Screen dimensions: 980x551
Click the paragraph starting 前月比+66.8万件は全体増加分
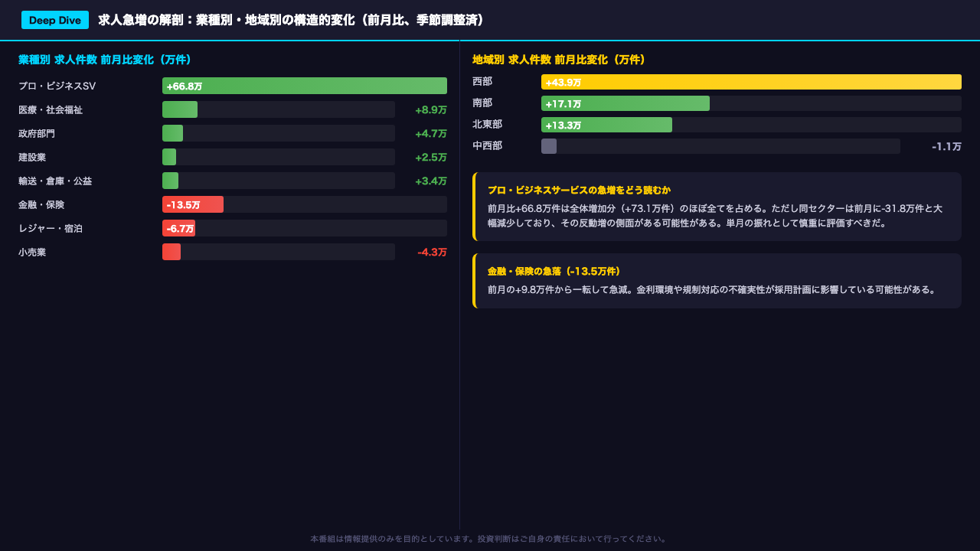coord(715,215)
